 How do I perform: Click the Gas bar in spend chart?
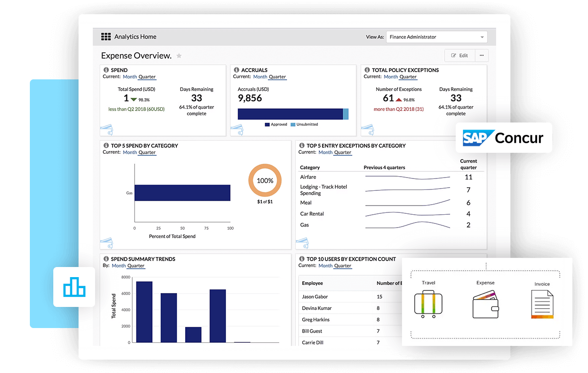[x=182, y=193]
